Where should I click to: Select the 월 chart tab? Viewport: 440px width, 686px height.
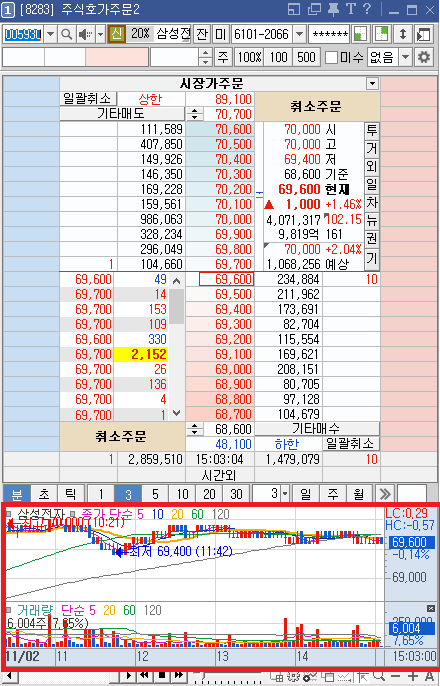point(359,494)
